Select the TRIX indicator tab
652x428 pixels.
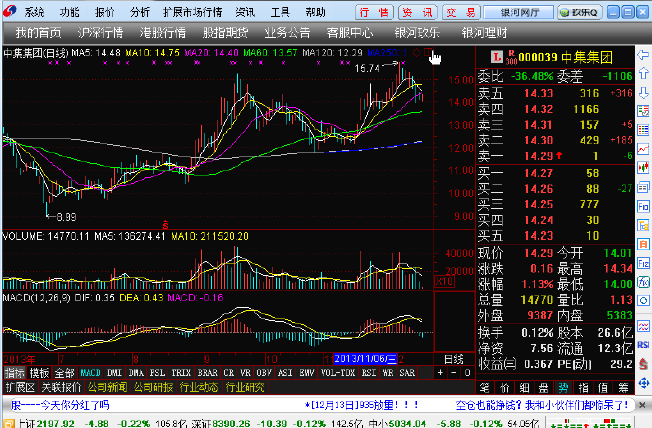[181, 373]
